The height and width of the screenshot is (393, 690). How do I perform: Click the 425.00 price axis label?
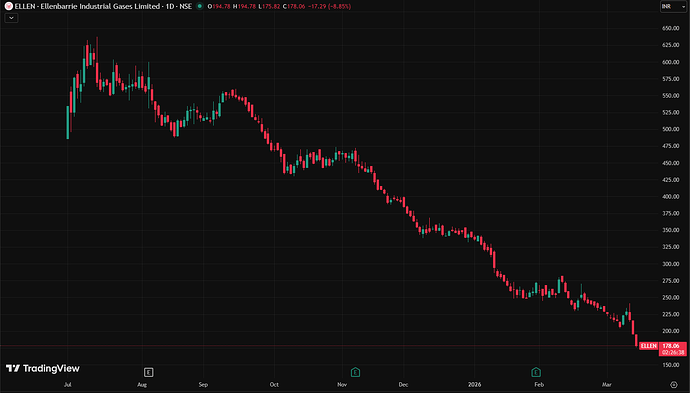click(671, 180)
